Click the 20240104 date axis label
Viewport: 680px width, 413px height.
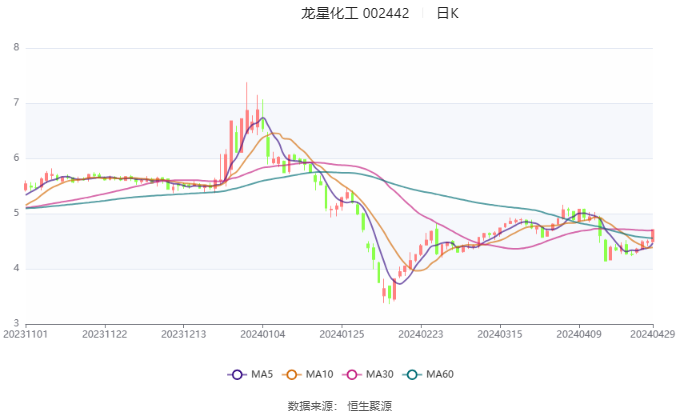262,334
